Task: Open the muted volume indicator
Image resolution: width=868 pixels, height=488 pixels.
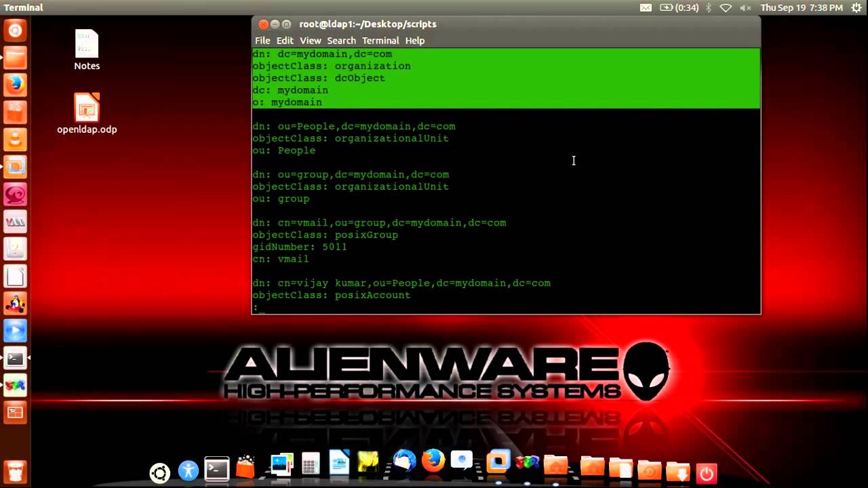Action: (x=745, y=7)
